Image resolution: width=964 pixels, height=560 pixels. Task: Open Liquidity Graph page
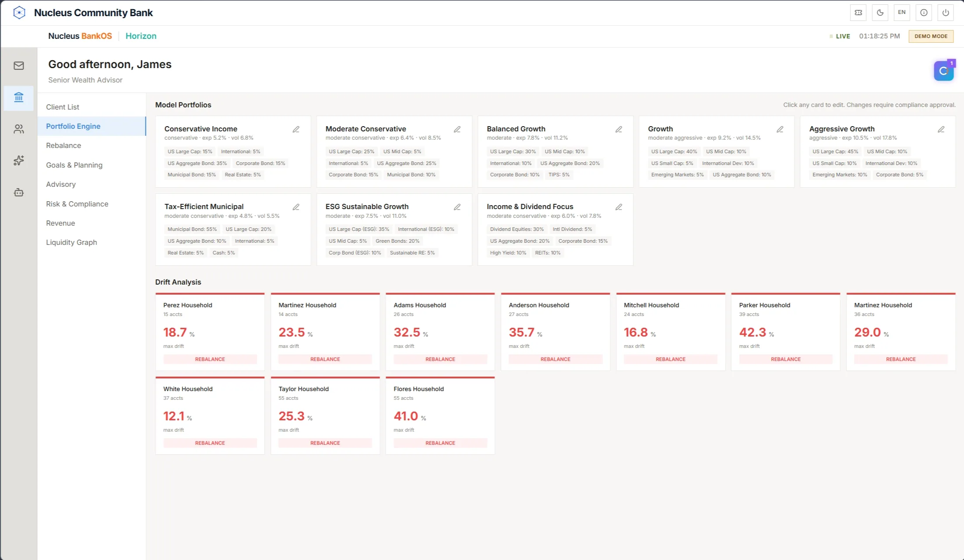pyautogui.click(x=92, y=242)
